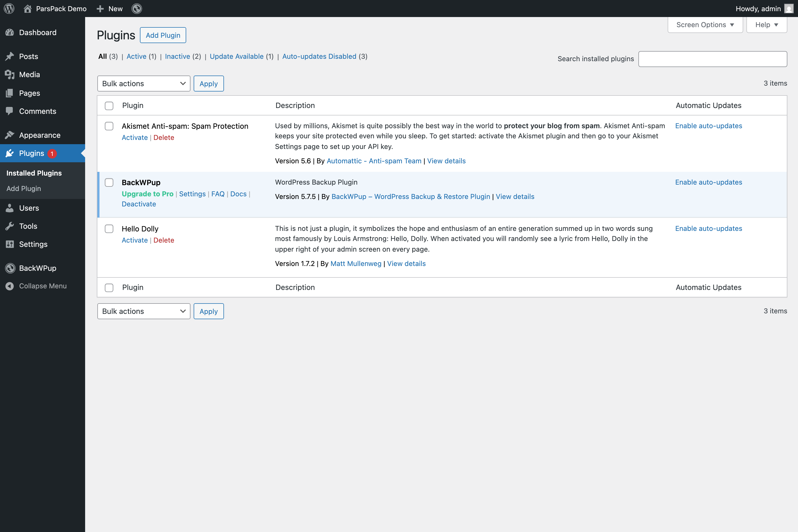Image resolution: width=798 pixels, height=532 pixels.
Task: Filter by Active plugins
Action: tap(136, 56)
